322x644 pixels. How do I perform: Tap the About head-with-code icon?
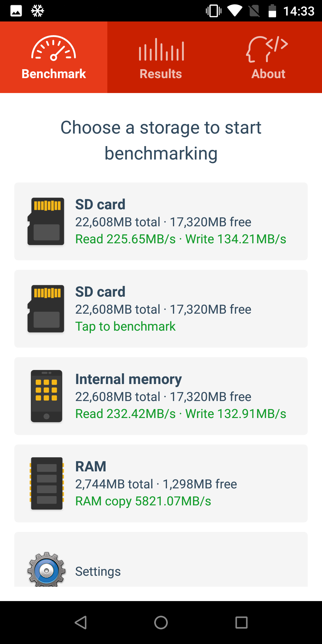pyautogui.click(x=267, y=49)
